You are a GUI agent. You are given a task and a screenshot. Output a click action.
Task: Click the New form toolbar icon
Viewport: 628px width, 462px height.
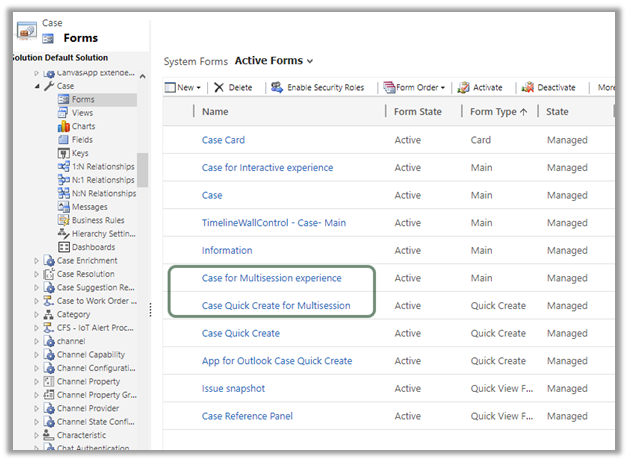[x=170, y=88]
